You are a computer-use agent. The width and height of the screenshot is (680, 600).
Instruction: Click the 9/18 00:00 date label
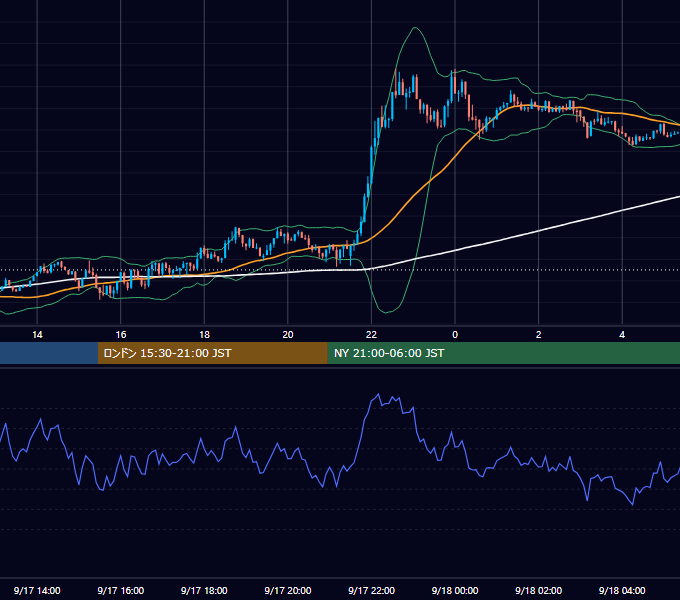click(455, 590)
